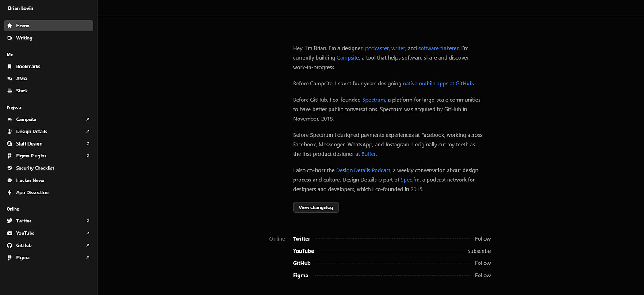Click the YouTube play icon in sidebar
The image size is (644, 295).
click(9, 233)
